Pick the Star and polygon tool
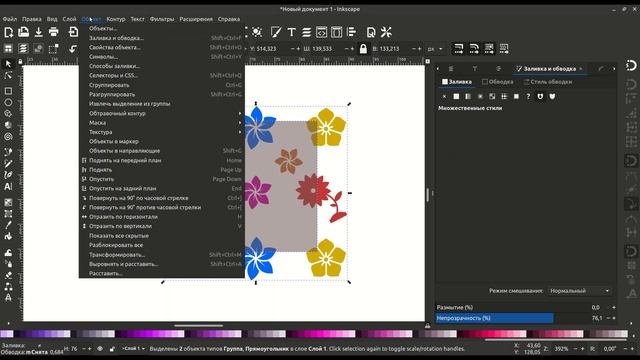640x360 pixels. [8, 114]
